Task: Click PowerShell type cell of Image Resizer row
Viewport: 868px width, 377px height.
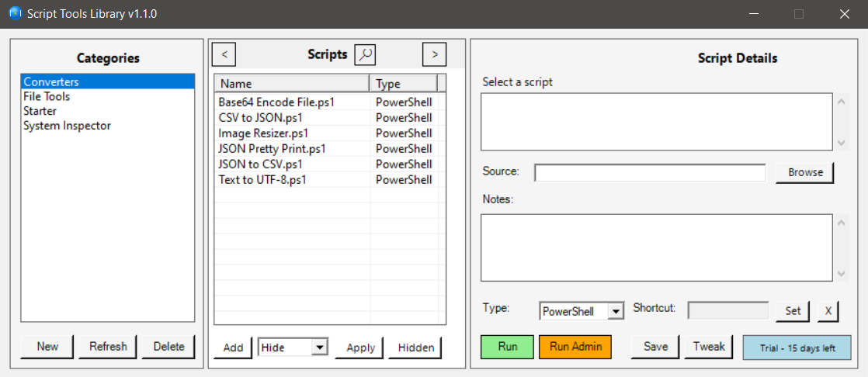Action: pos(404,133)
